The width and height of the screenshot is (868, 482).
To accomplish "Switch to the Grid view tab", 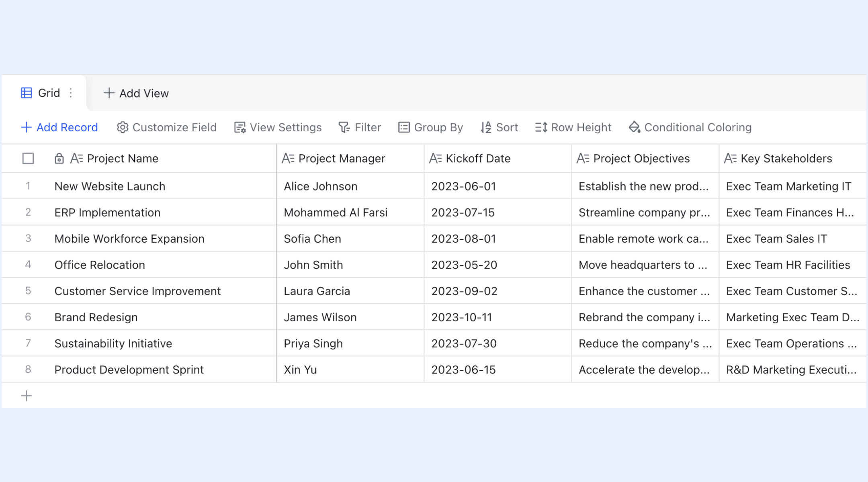I will coord(44,93).
